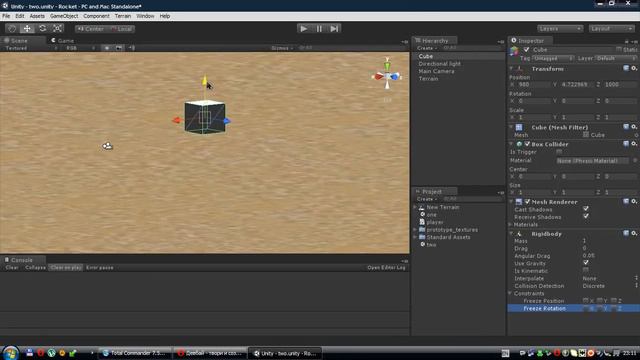
Task: Open the Layer dropdown (Default)
Action: coord(616,59)
